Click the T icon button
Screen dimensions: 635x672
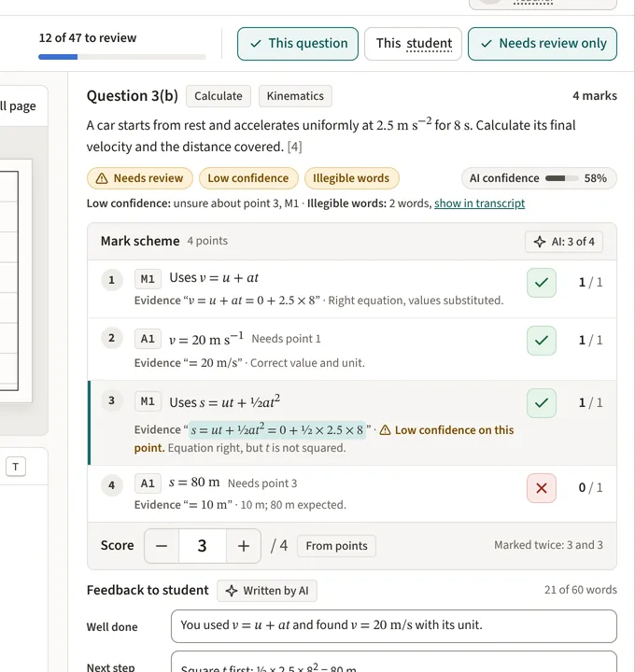[16, 467]
